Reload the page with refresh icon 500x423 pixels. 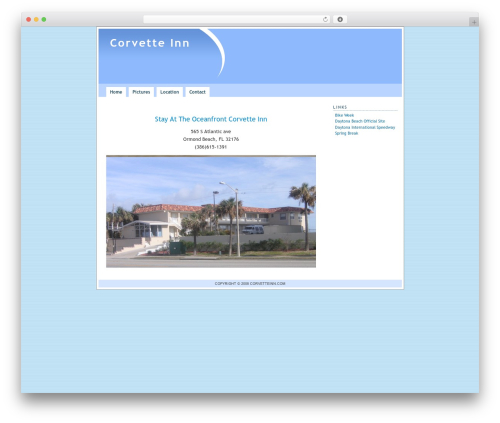point(325,19)
